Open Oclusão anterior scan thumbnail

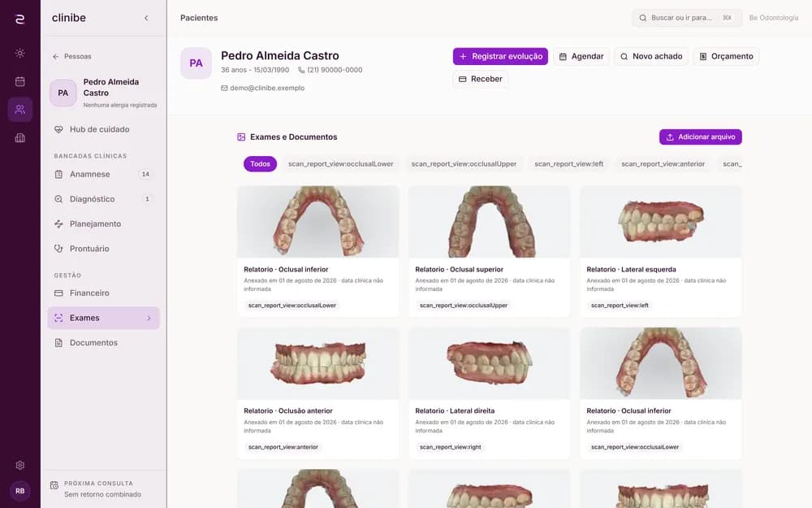coord(318,363)
